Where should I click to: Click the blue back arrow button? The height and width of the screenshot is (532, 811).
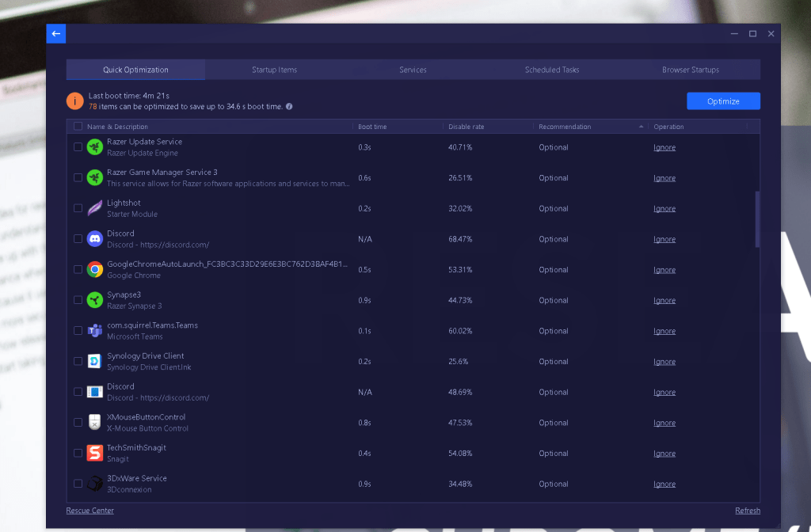coord(56,33)
